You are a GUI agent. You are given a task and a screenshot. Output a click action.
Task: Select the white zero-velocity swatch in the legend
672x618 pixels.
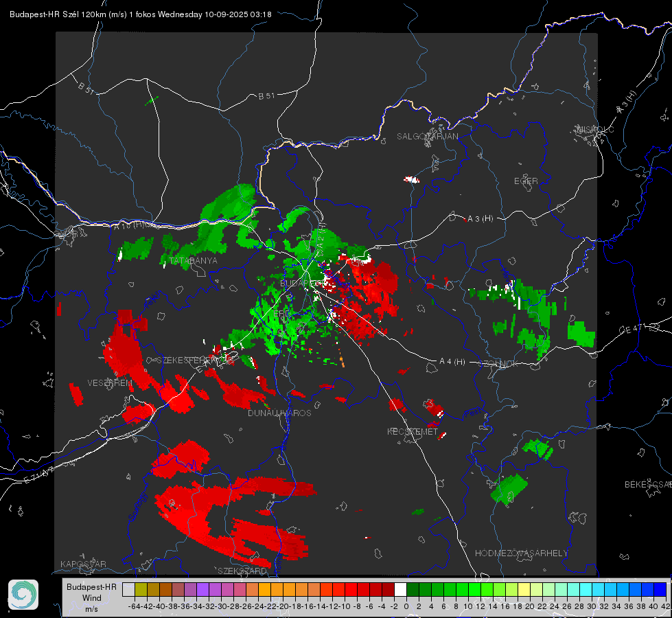coord(400,589)
